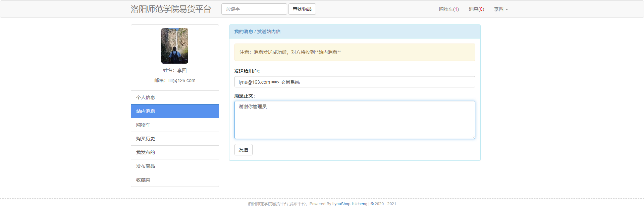644x214 pixels.
Task: Click the 发送 button
Action: point(244,150)
